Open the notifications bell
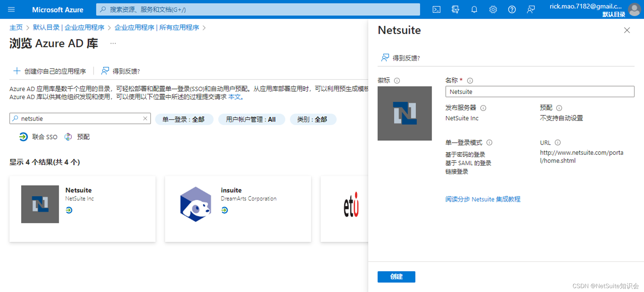 pos(474,9)
